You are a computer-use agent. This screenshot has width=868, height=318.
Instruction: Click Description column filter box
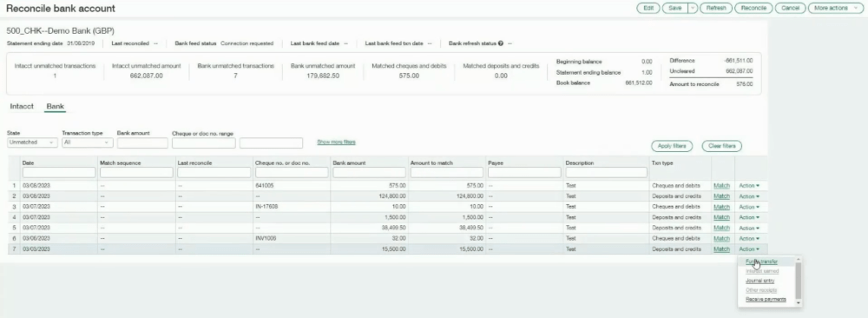point(606,173)
